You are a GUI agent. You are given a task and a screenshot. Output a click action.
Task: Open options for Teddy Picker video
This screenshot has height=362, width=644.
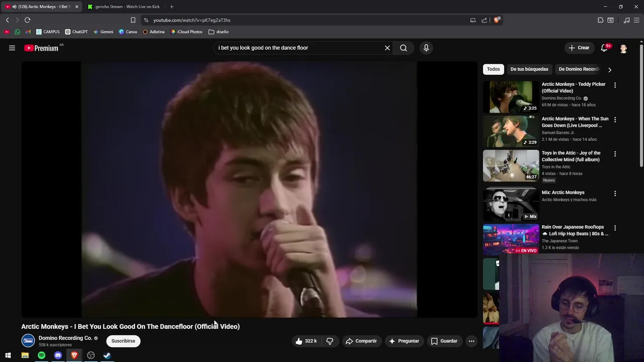coord(615,85)
